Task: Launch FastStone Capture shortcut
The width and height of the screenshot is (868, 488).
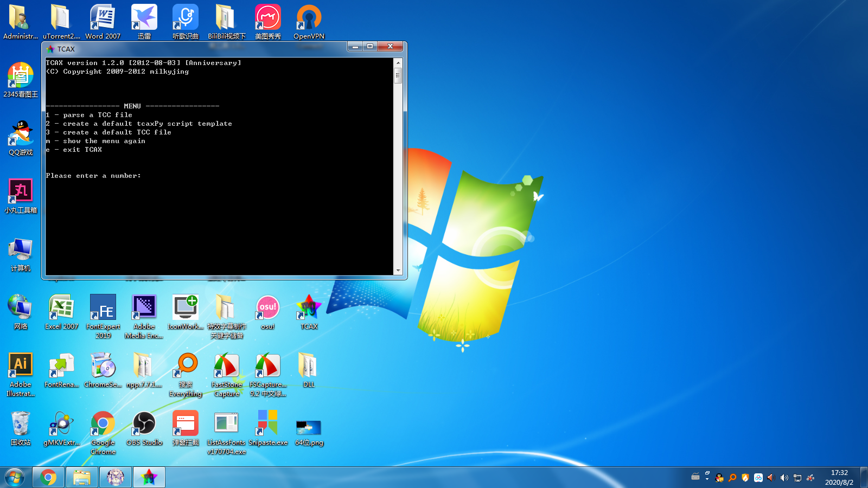Action: (x=226, y=374)
